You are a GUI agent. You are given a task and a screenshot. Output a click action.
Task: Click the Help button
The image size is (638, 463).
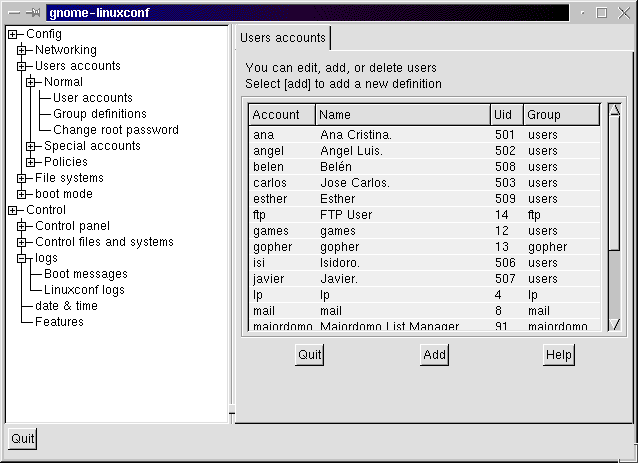[x=558, y=355]
